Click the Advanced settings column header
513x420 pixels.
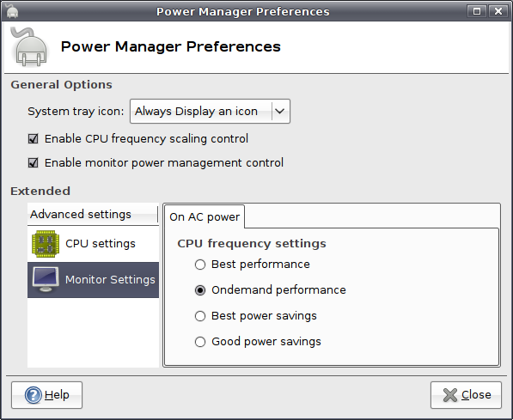[93, 214]
